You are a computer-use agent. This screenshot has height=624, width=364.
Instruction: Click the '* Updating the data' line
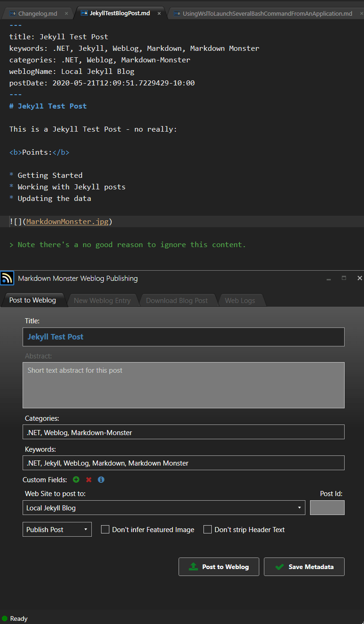[x=50, y=198]
